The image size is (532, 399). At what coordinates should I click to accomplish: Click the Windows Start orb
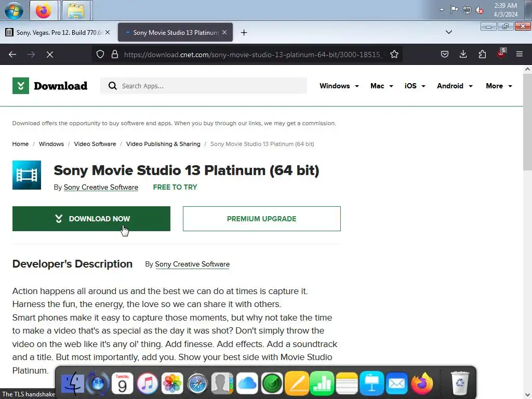point(14,10)
